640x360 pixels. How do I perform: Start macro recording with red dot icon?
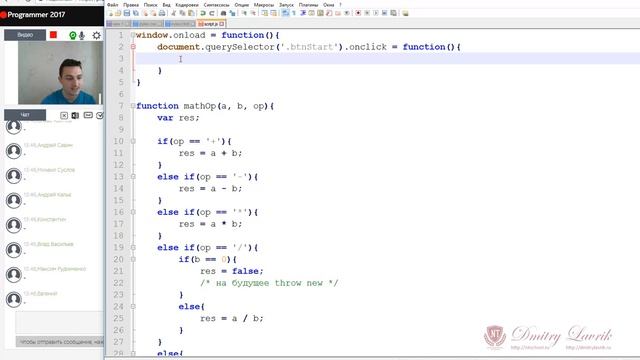358,13
